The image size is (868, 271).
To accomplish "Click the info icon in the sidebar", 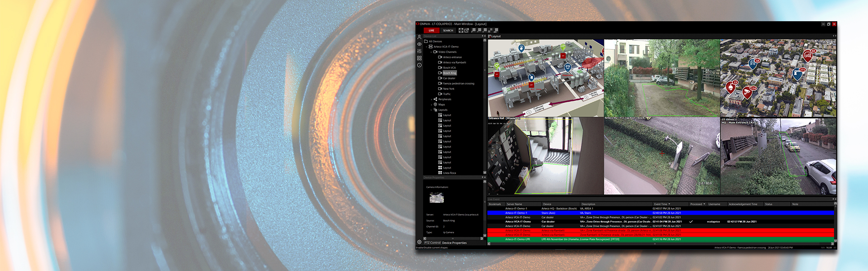I will coord(419,65).
